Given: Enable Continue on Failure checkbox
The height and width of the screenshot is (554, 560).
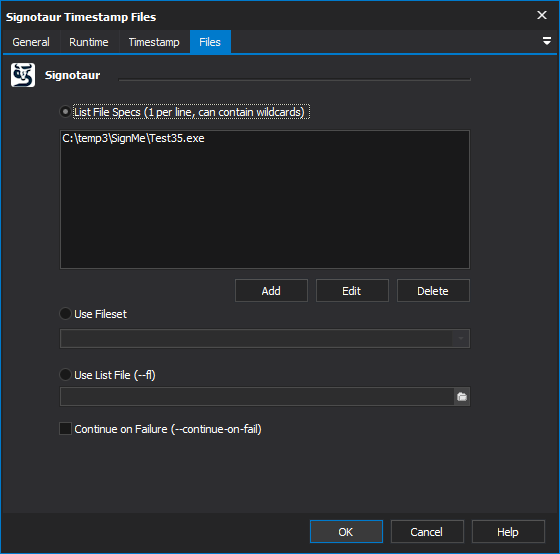Looking at the screenshot, I should [x=65, y=429].
